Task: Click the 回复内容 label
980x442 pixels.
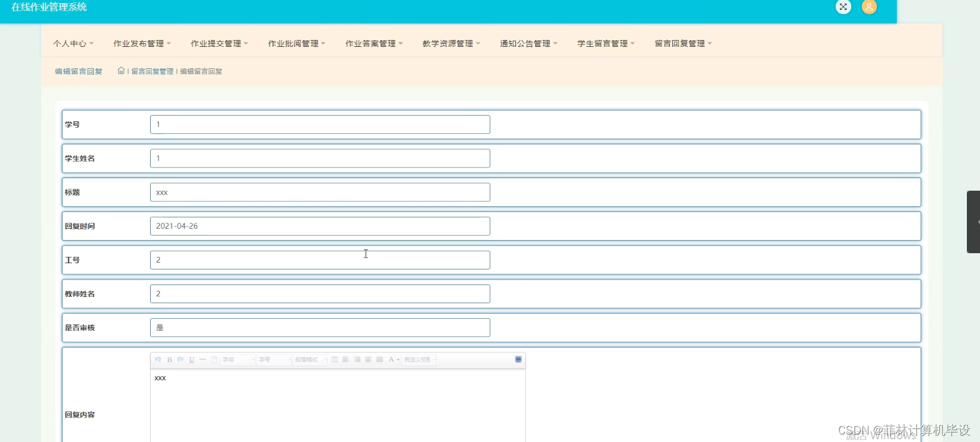Action: pos(80,414)
